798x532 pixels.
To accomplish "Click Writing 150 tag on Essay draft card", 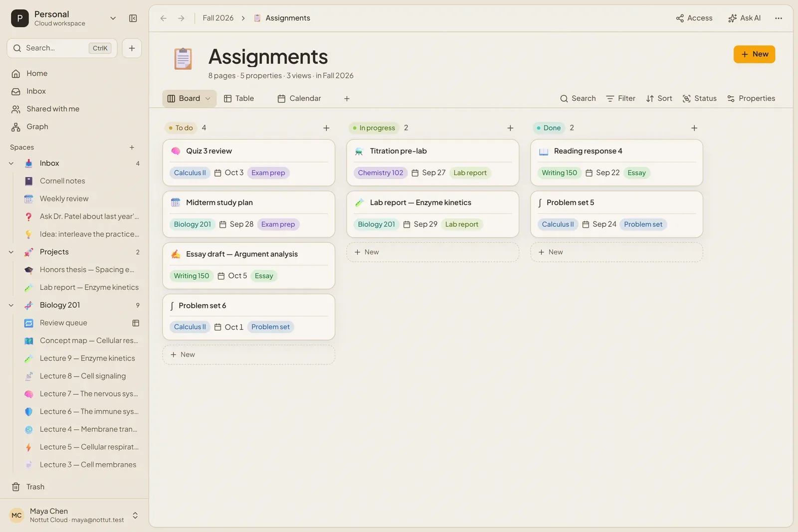I will [192, 276].
